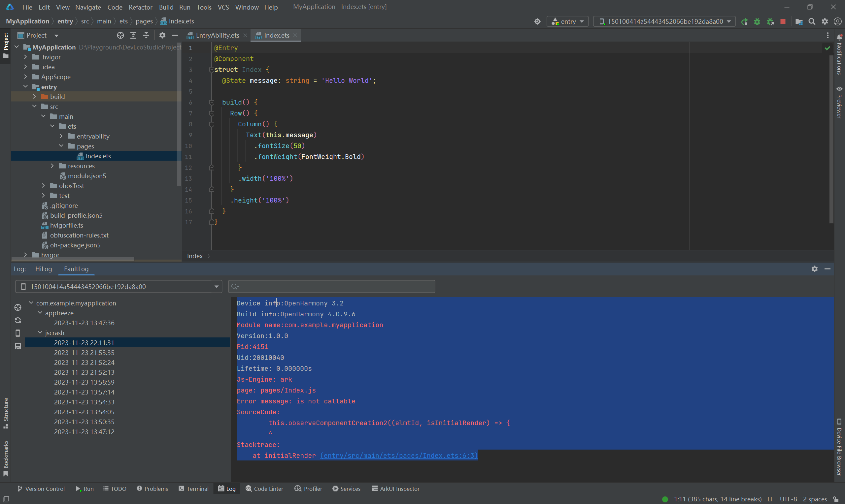Open the Code Linter tool window
This screenshot has height=504, width=845.
pos(264,488)
